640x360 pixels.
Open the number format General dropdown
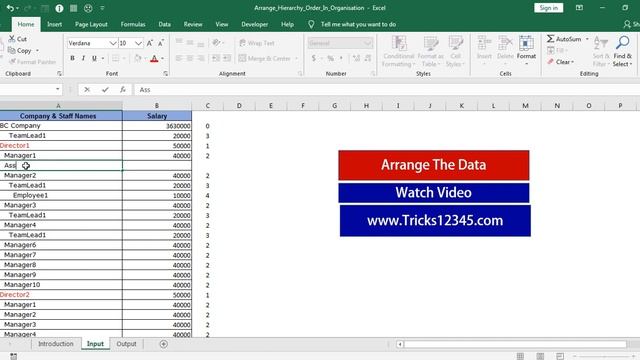(367, 43)
